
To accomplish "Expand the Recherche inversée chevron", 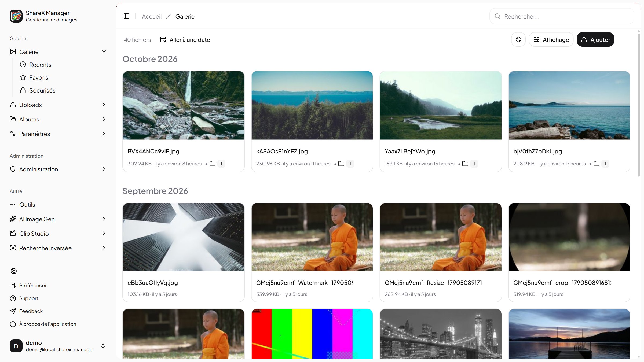I will click(104, 248).
